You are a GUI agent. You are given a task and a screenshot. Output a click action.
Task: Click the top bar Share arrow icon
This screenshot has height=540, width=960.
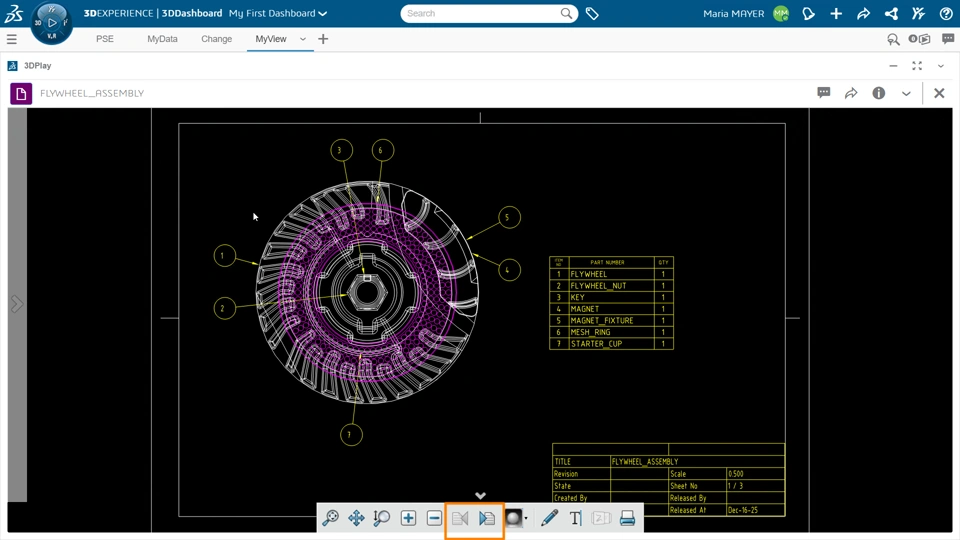(x=864, y=13)
